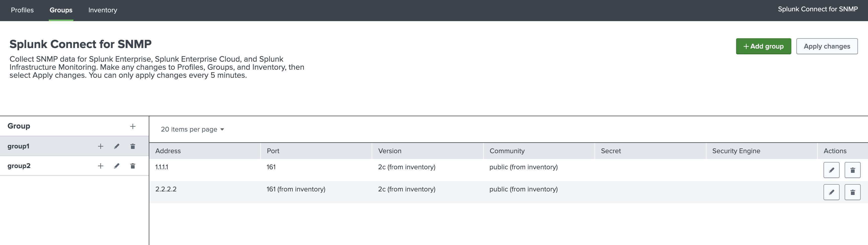The height and width of the screenshot is (245, 868).
Task: Add a device to group1 using its plus icon
Action: [101, 146]
